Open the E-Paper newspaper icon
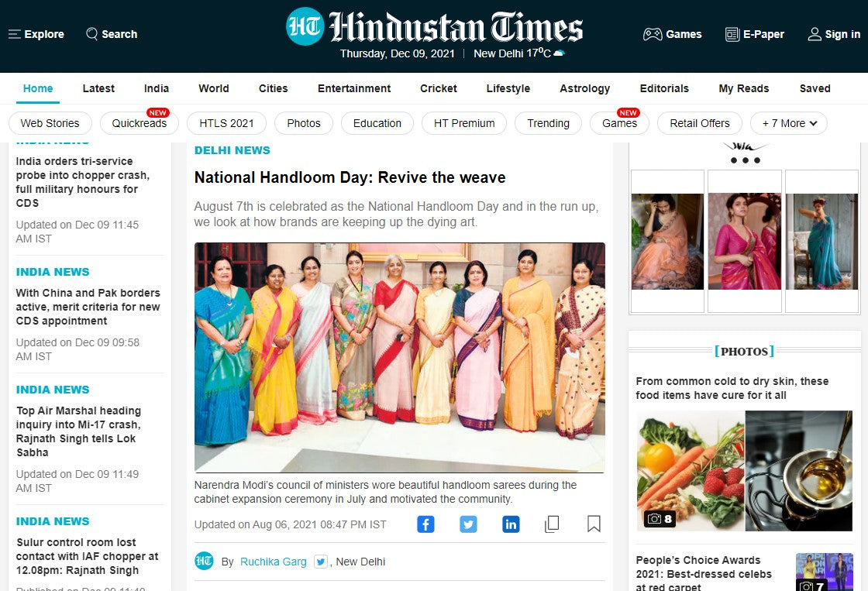 pos(732,34)
